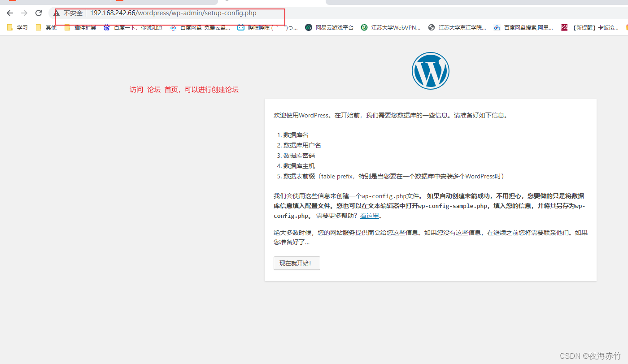Click the 欢迎使用WordPress welcome sentence

click(391, 115)
